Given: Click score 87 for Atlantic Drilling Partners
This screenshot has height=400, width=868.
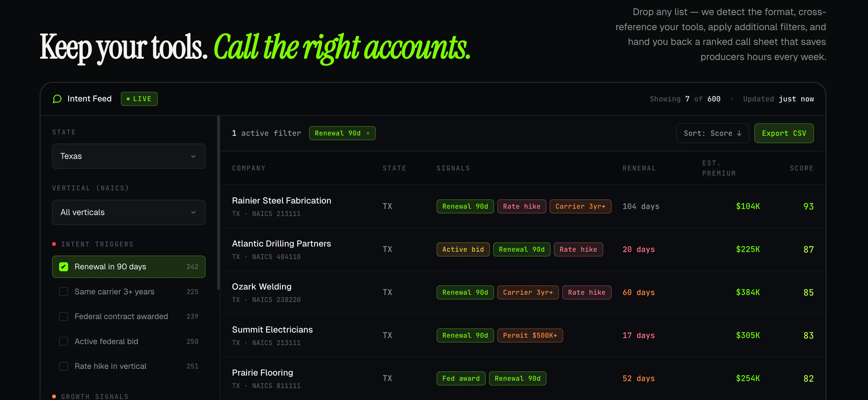Looking at the screenshot, I should (808, 249).
